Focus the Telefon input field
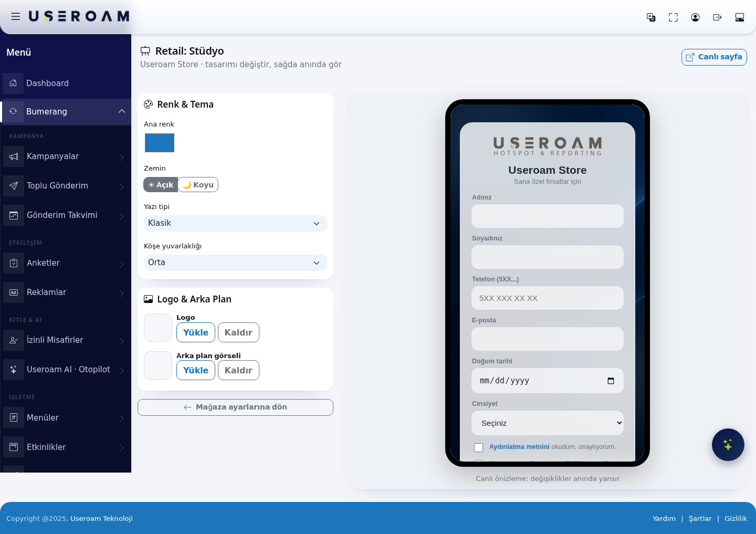Viewport: 756px width, 534px height. 548,298
